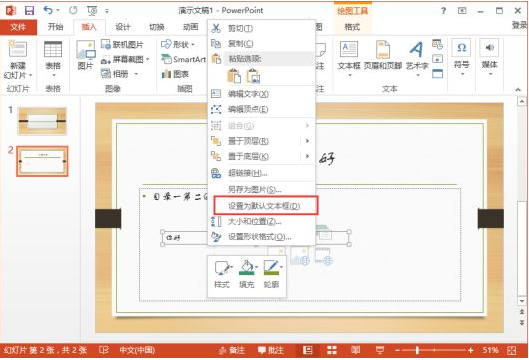529x360 pixels.
Task: Insert SmartArt graphic
Action: pyautogui.click(x=184, y=59)
